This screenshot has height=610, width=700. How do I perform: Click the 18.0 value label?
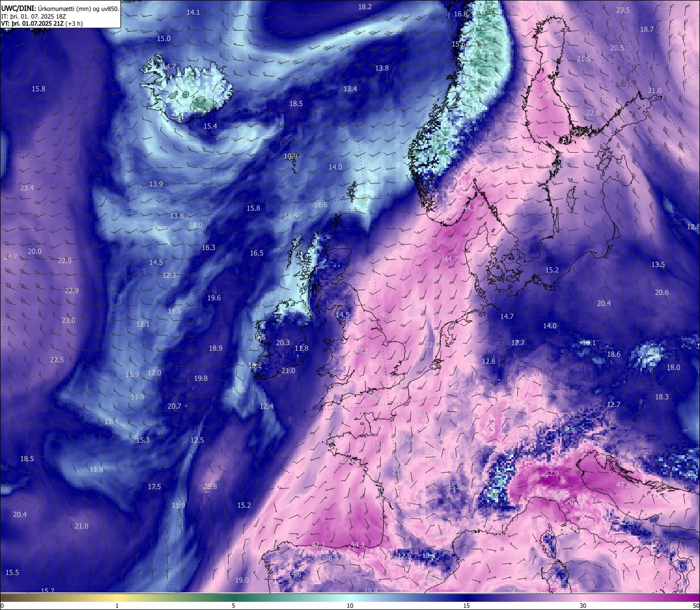[673, 367]
